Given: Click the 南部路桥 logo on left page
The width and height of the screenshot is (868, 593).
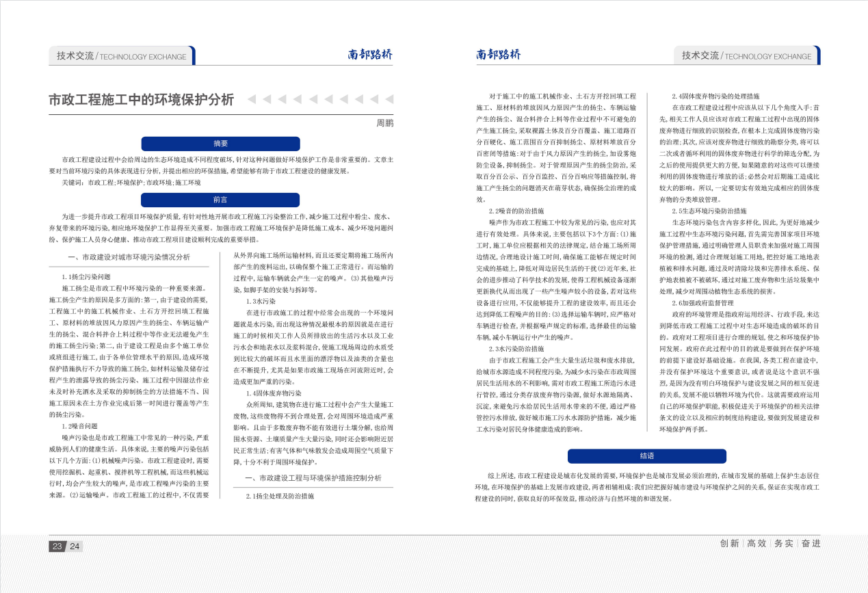Looking at the screenshot, I should [x=371, y=55].
